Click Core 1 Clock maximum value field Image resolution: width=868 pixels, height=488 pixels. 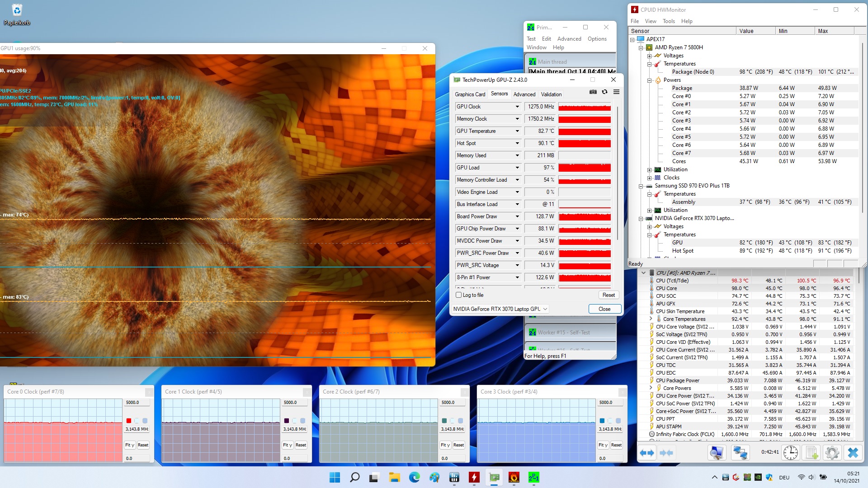point(294,403)
